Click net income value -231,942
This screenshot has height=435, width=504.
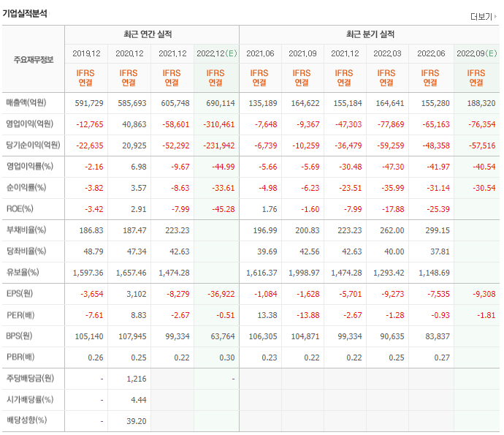(219, 145)
